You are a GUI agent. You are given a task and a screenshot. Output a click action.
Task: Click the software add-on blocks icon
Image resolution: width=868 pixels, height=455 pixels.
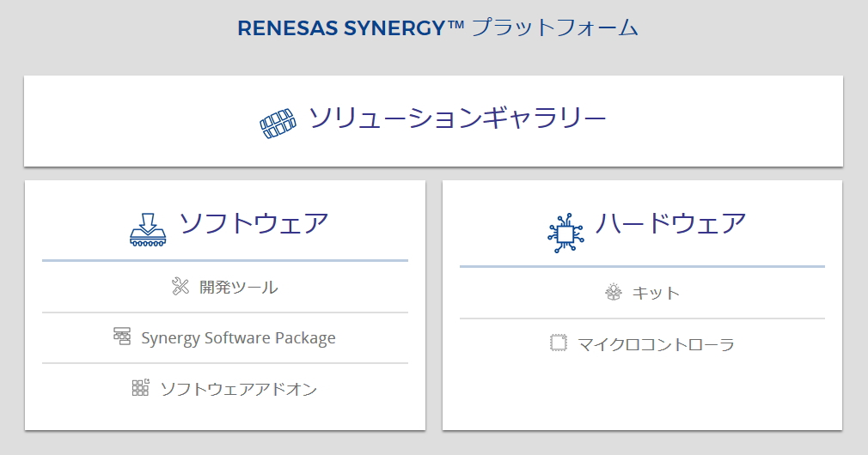pyautogui.click(x=141, y=387)
